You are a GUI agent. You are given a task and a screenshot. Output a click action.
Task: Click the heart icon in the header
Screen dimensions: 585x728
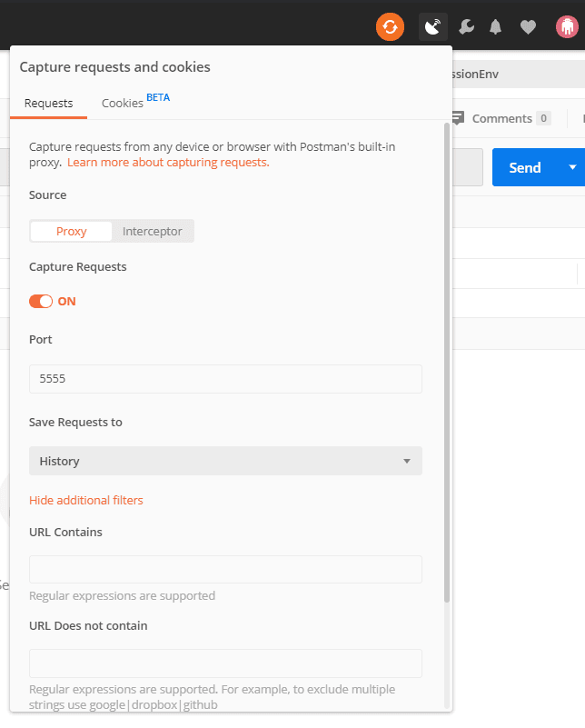528,27
